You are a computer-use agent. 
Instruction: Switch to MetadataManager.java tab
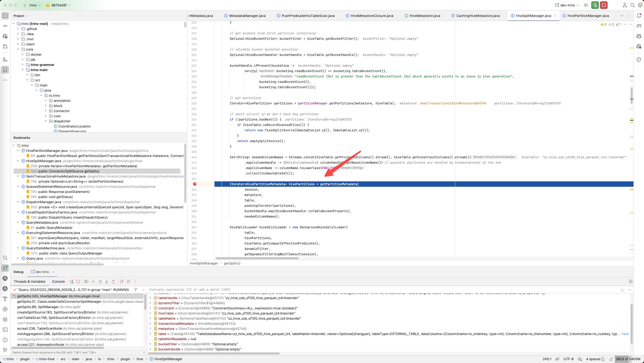(x=245, y=16)
